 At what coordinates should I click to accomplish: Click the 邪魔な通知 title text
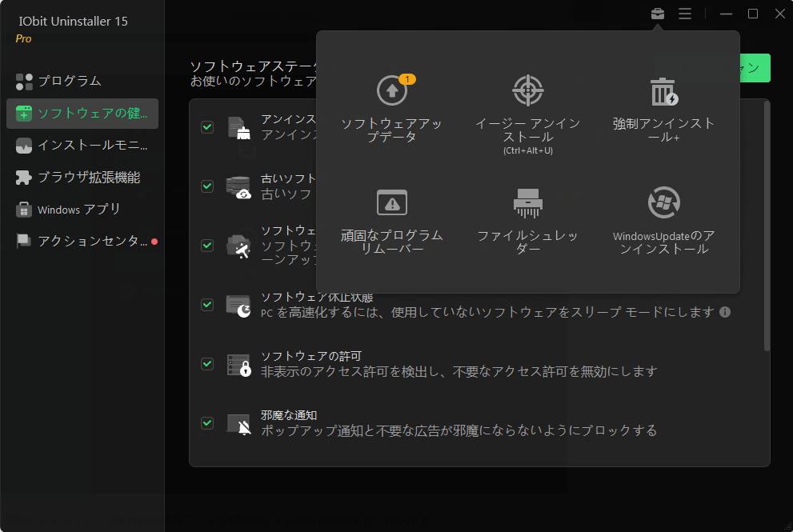289,416
